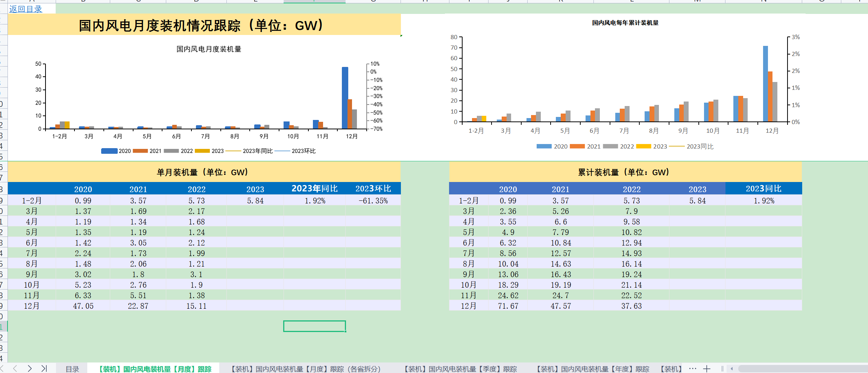Select the cell with value 71.67

(508, 306)
